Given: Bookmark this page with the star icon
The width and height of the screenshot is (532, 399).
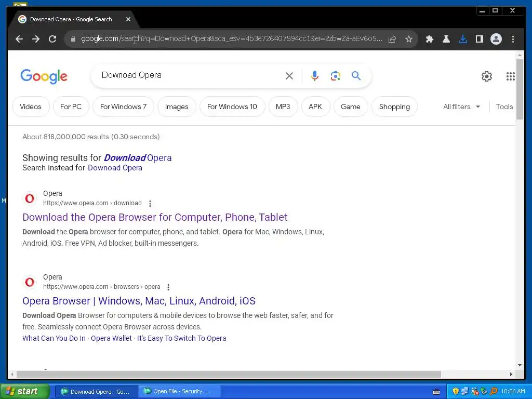Looking at the screenshot, I should [409, 39].
